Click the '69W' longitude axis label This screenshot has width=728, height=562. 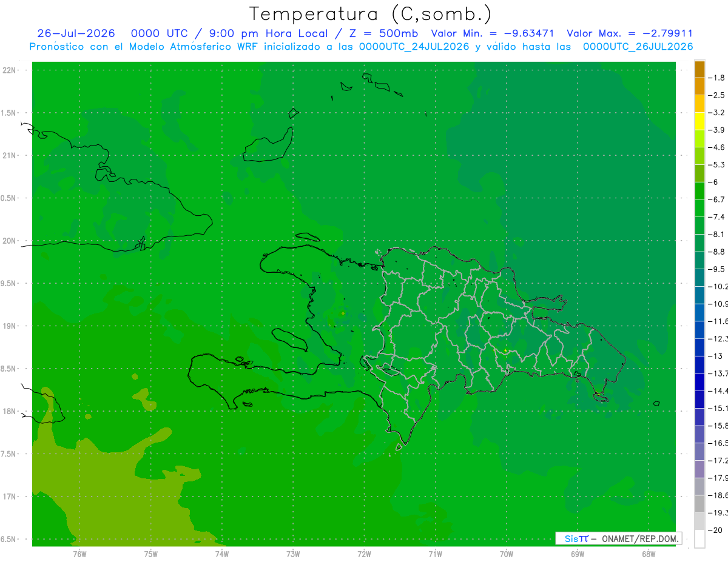(x=577, y=554)
